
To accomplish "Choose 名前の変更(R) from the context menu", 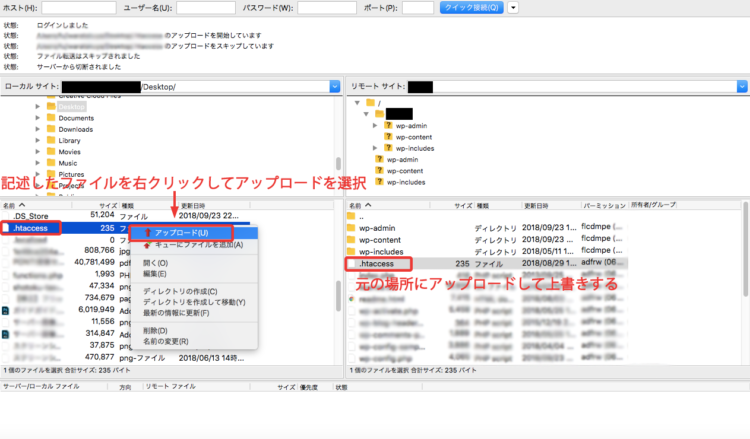I will click(x=169, y=341).
